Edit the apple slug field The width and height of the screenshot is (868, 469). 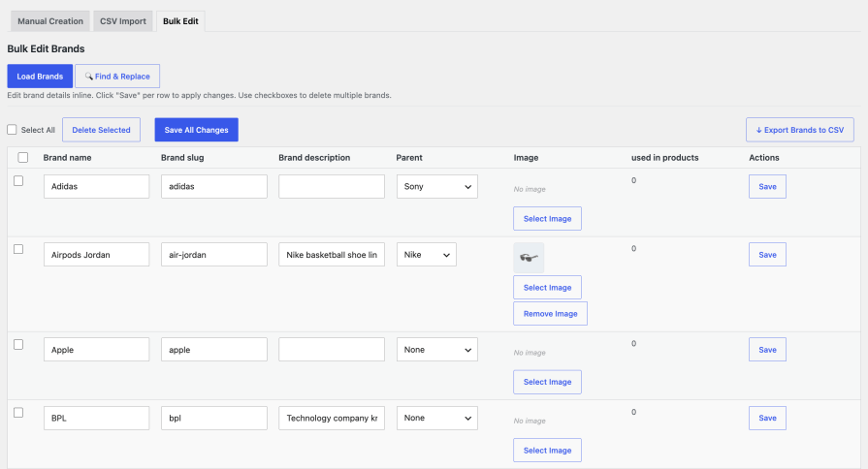coord(214,350)
